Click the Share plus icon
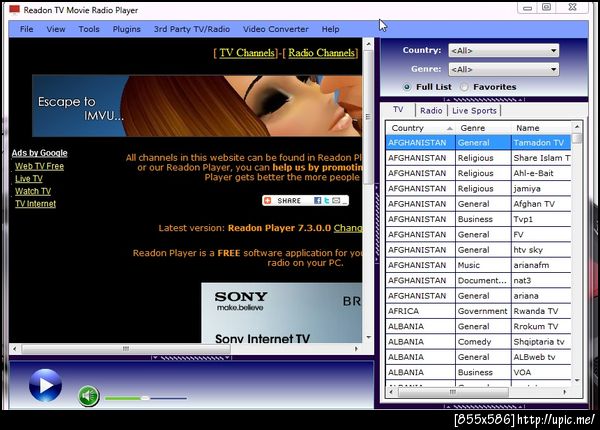600x430 pixels. (268, 200)
